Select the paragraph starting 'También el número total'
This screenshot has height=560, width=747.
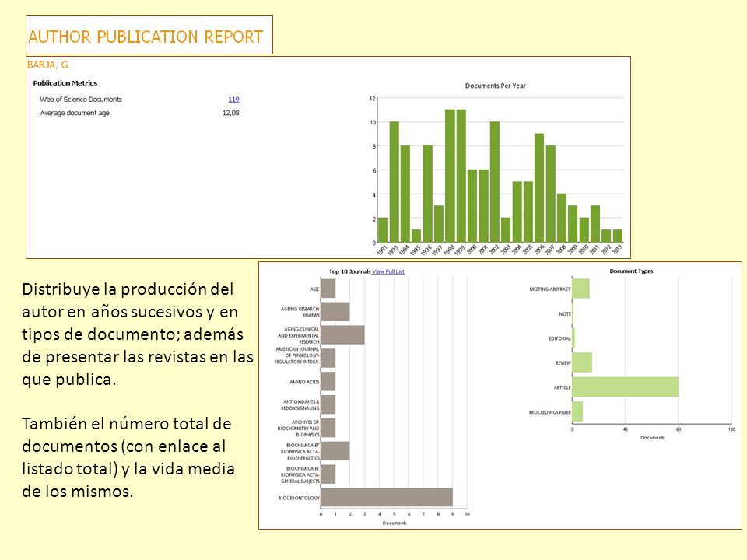(x=128, y=457)
